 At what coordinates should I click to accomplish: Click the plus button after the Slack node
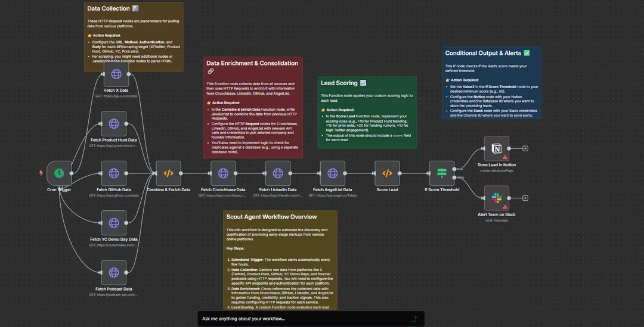(525, 198)
